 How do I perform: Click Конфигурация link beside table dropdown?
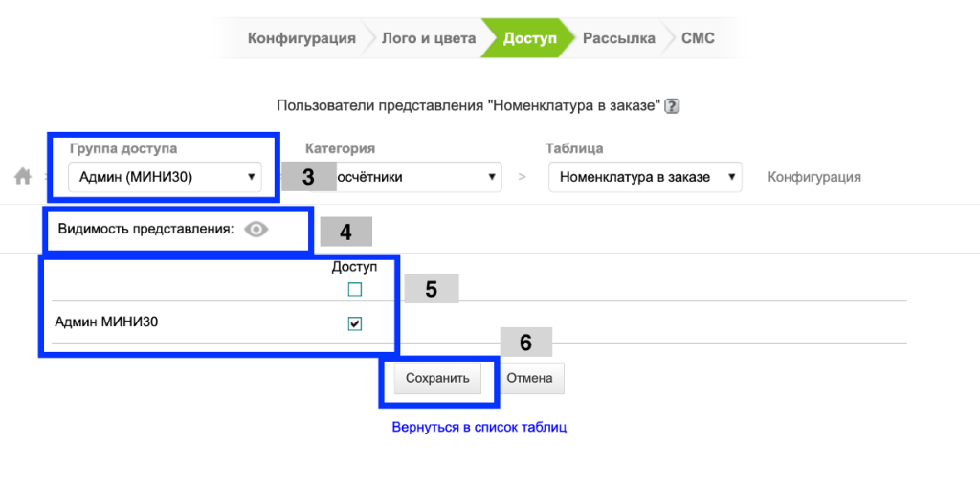[x=813, y=177]
